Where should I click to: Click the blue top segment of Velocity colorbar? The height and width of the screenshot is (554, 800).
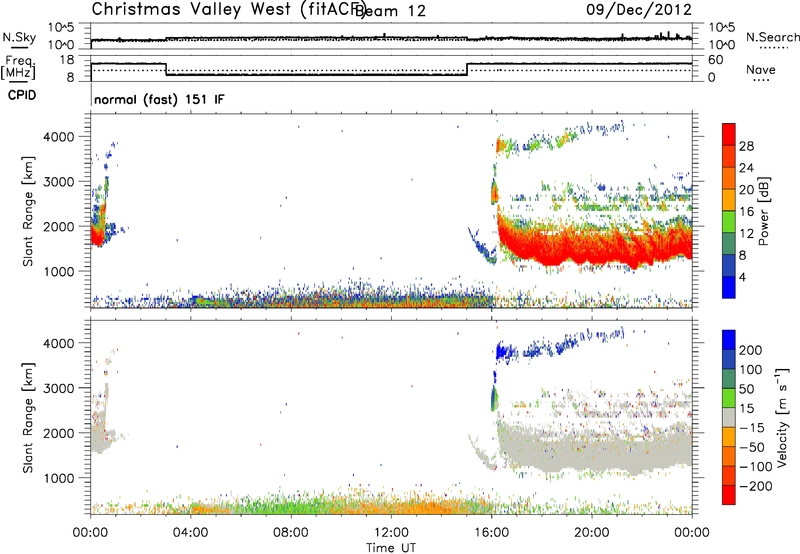pos(729,340)
